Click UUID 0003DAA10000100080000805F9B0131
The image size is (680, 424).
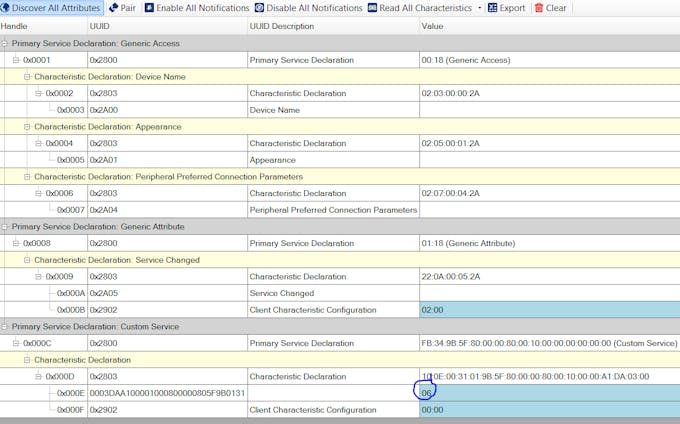[x=167, y=393]
